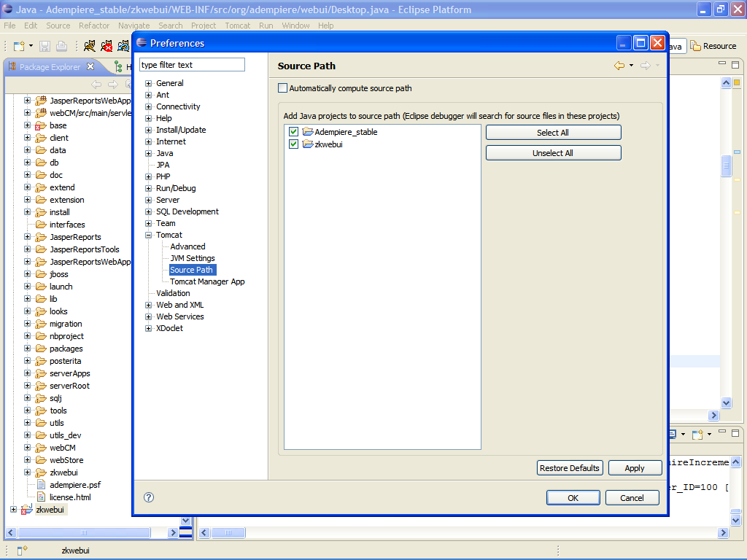747x560 pixels.
Task: Close the Package Explorer view tab
Action: [x=90, y=66]
